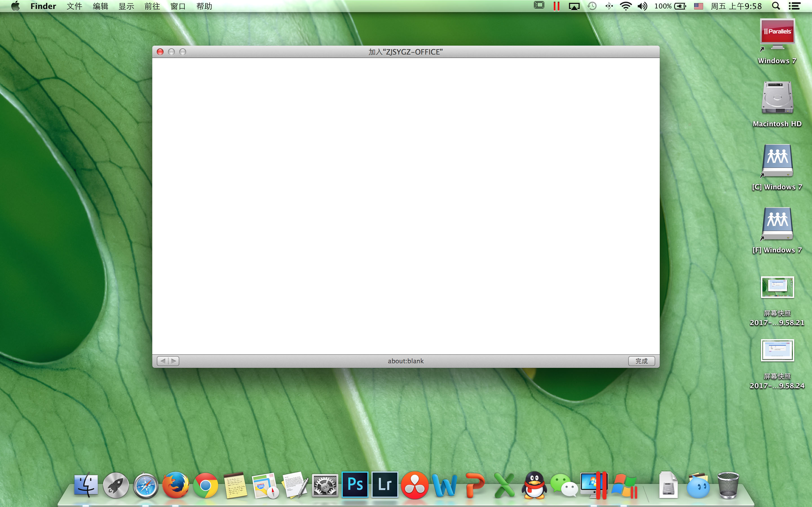Open the volume control menu
The image size is (812, 507).
(x=642, y=6)
